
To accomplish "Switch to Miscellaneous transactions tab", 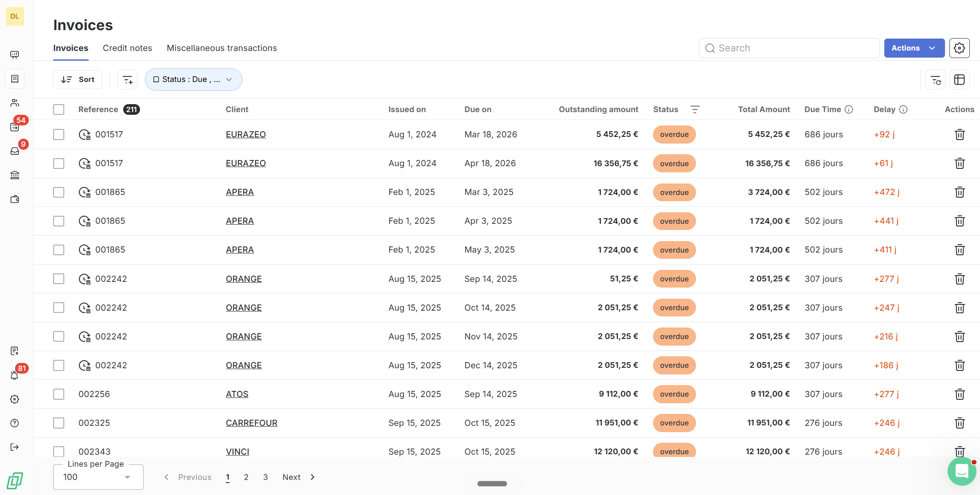I will pyautogui.click(x=222, y=48).
